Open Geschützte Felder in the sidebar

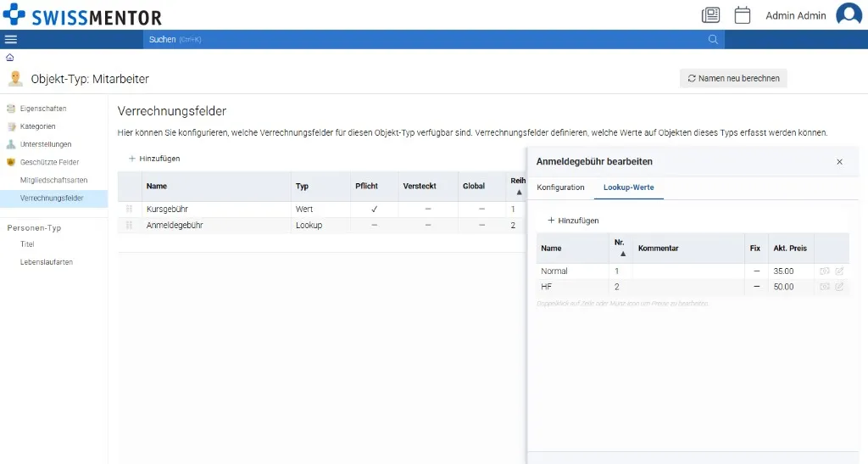click(50, 162)
